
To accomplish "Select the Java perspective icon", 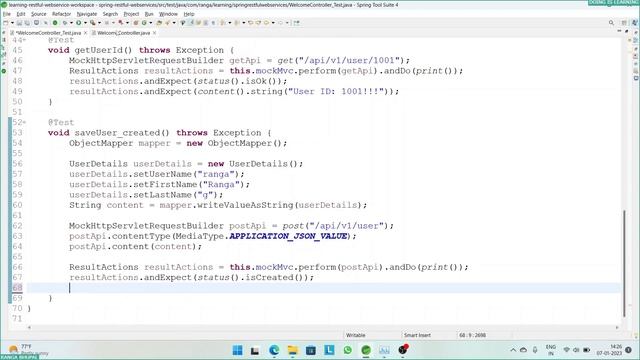I will (635, 23).
